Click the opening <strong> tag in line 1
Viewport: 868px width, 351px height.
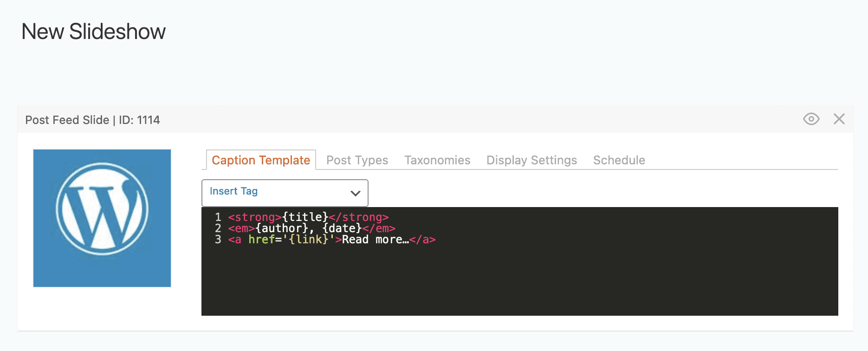pyautogui.click(x=254, y=217)
